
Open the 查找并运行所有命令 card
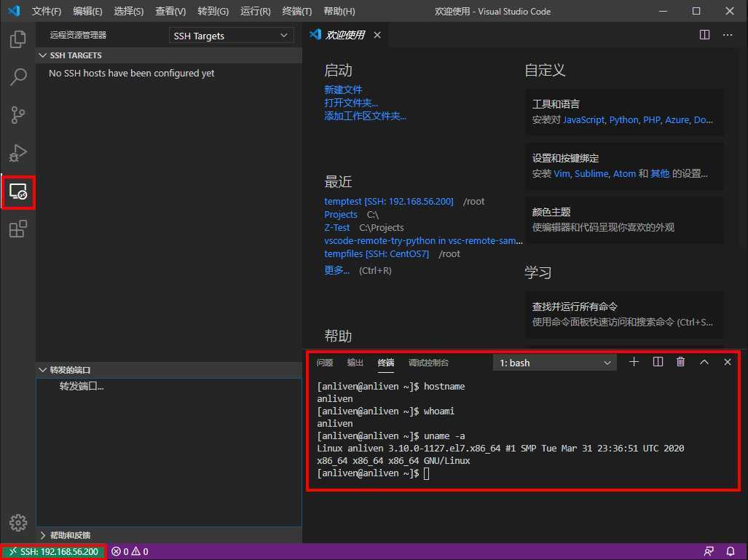click(624, 315)
